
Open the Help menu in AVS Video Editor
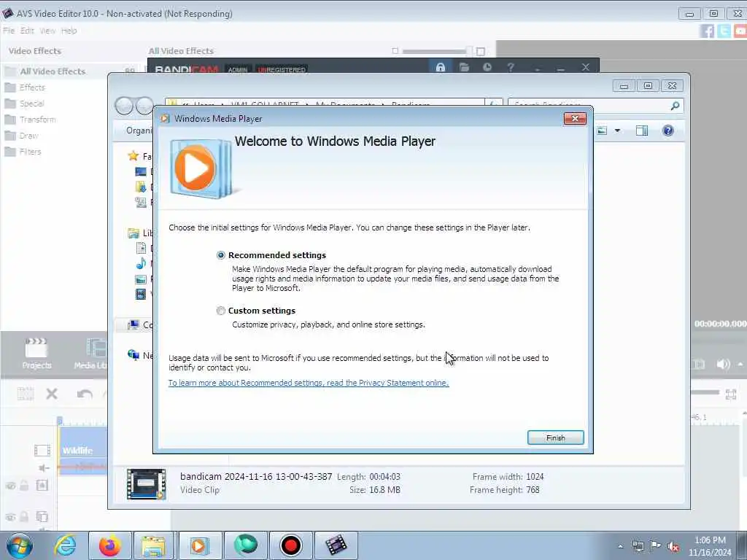click(x=69, y=31)
